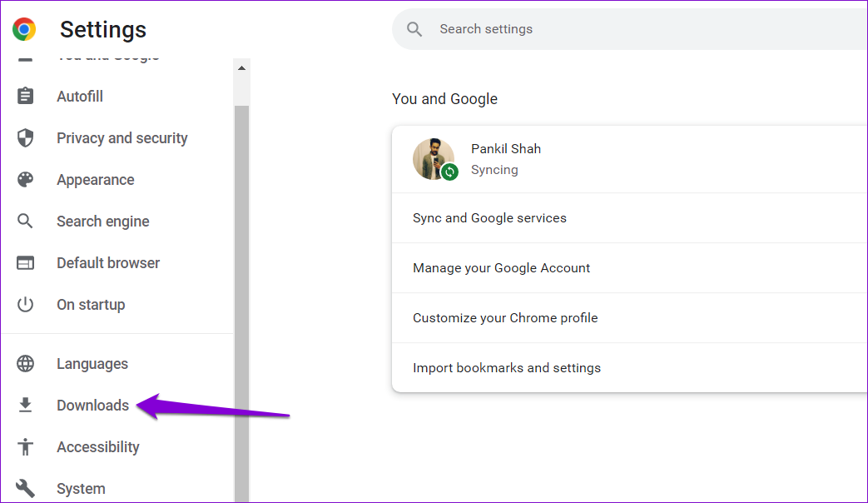Click the Syncing status text
Screen dimensions: 868x503
494,170
